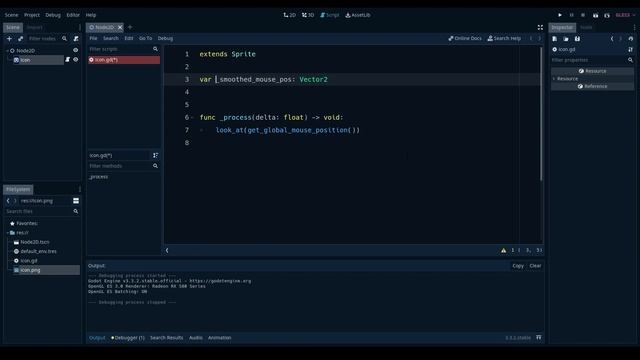Image resolution: width=640 pixels, height=360 pixels.
Task: Toggle distraction-free mode icon
Action: (x=540, y=27)
